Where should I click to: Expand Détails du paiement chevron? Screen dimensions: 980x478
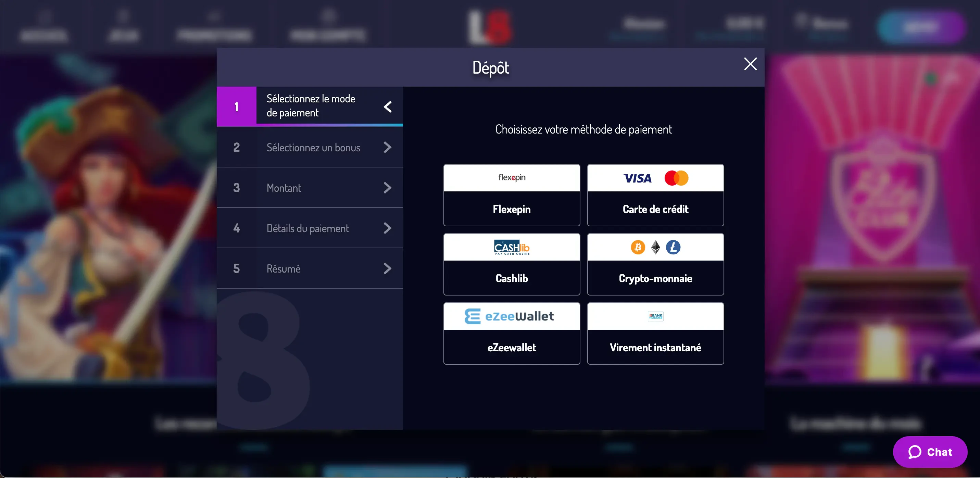[388, 228]
